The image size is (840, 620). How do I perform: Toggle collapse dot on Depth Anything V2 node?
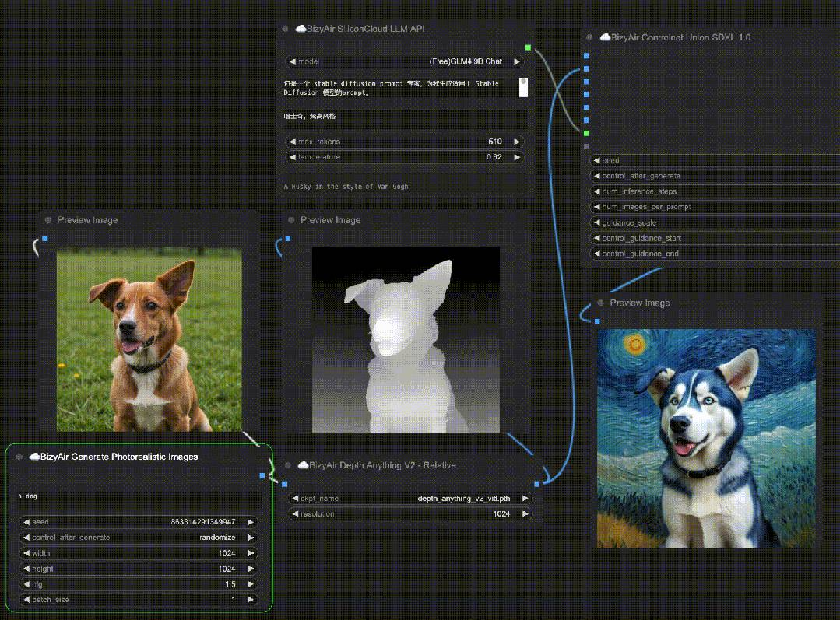tap(288, 464)
